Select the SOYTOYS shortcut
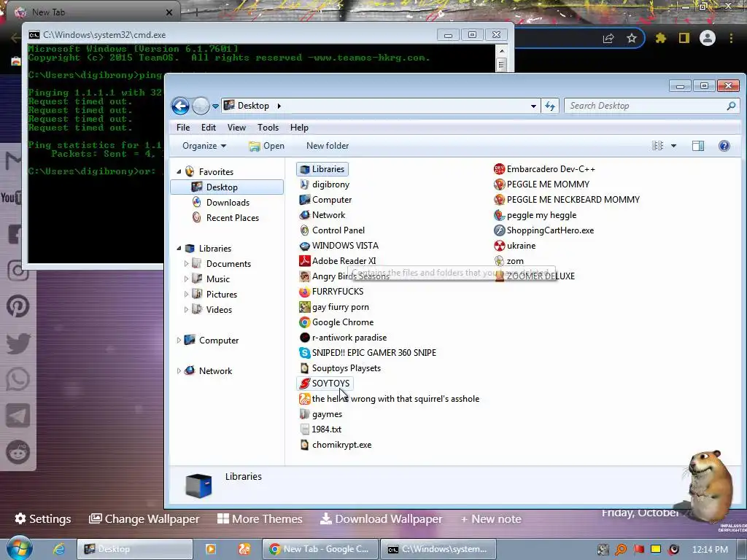This screenshot has height=560, width=747. [x=325, y=384]
